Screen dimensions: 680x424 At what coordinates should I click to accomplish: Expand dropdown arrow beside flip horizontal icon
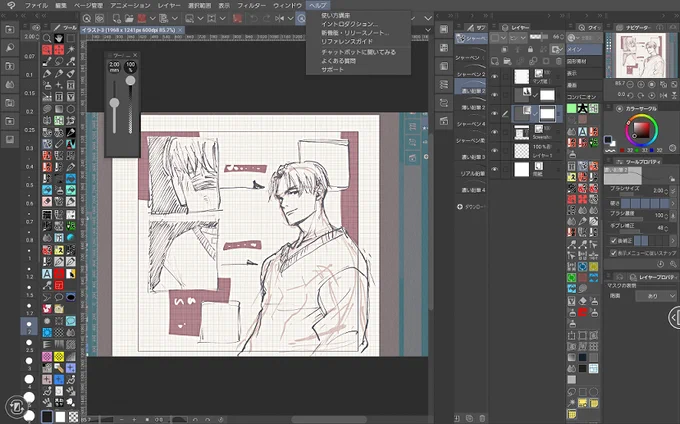point(290,18)
